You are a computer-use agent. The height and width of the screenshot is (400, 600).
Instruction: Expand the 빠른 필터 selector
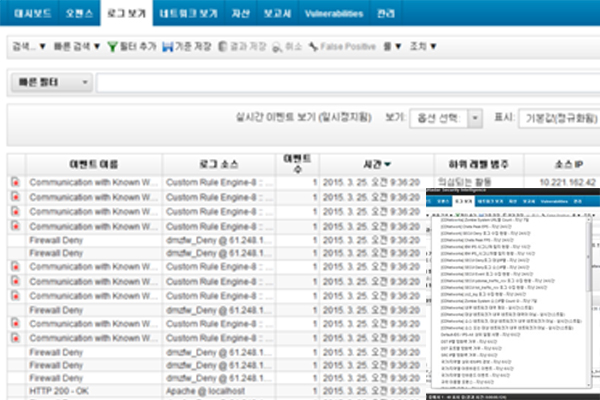pyautogui.click(x=52, y=82)
